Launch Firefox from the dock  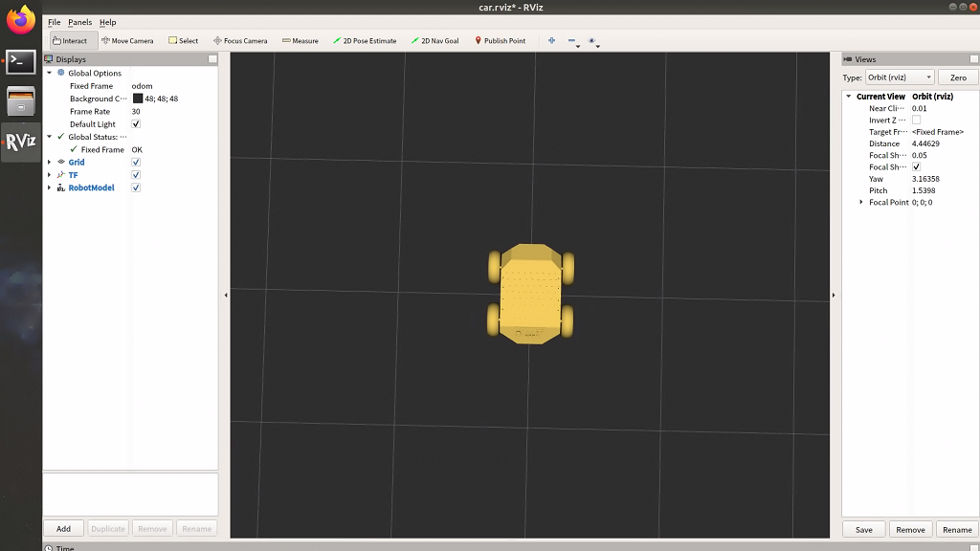click(20, 19)
